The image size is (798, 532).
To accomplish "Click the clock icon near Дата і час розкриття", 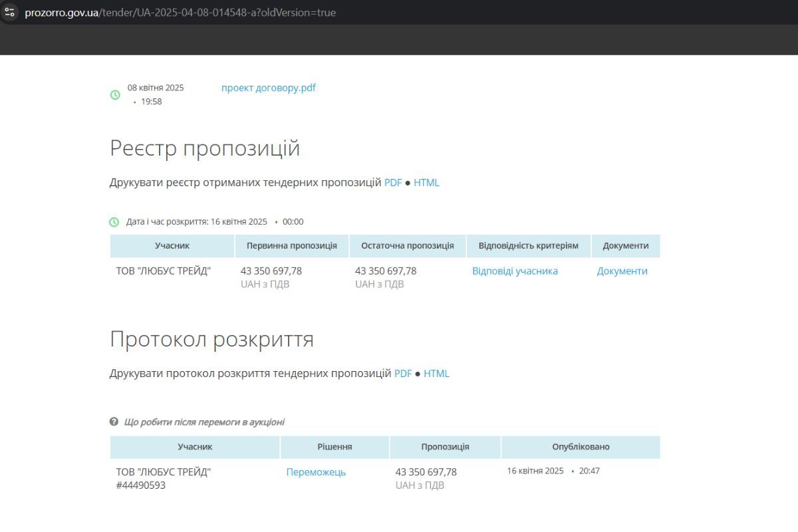I will pyautogui.click(x=114, y=221).
